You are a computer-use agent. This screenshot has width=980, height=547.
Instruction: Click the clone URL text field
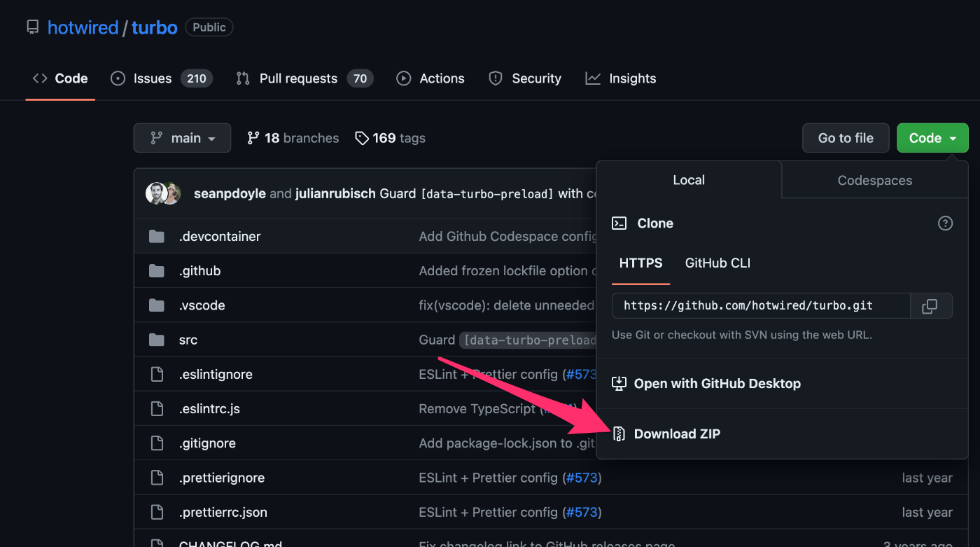click(761, 306)
